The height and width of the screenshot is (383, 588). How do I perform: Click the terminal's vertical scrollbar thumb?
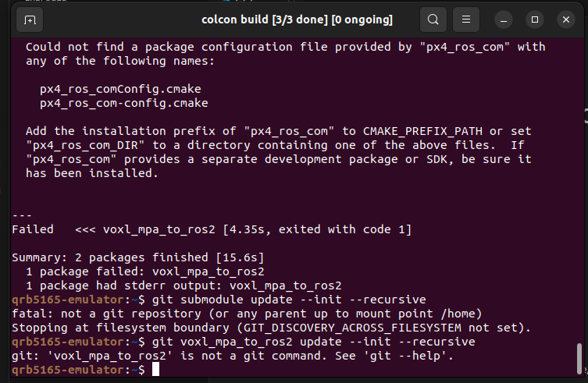coord(579,358)
